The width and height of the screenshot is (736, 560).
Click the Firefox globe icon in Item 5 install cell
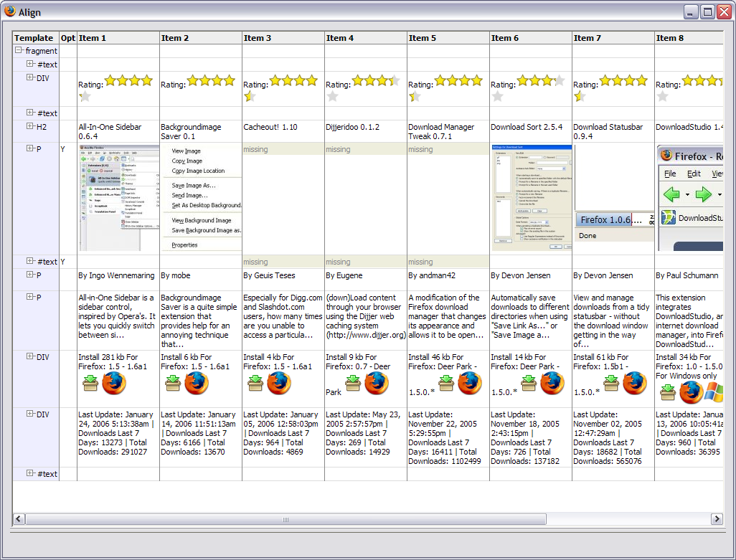(470, 384)
